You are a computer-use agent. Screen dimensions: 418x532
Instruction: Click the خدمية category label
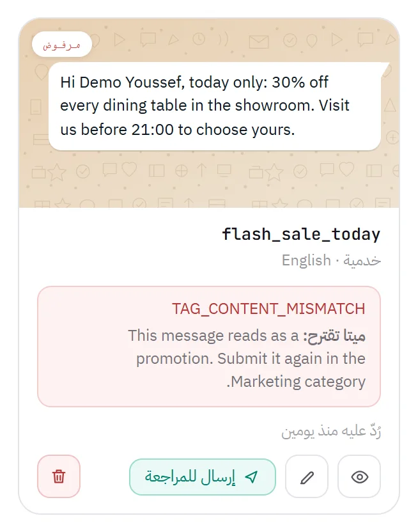pos(362,261)
